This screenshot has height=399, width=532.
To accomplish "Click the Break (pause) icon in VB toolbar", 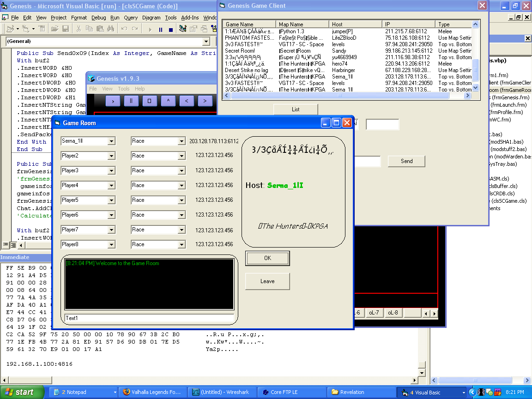I will (x=160, y=29).
